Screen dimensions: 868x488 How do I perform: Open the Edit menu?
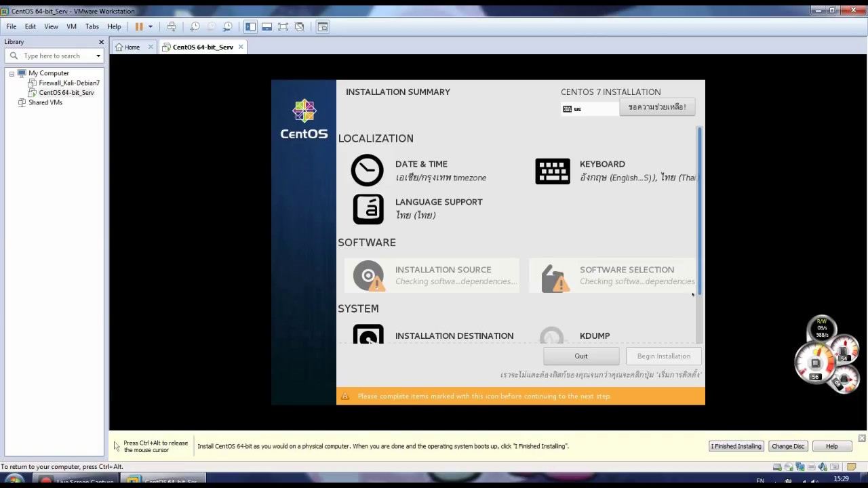point(31,26)
